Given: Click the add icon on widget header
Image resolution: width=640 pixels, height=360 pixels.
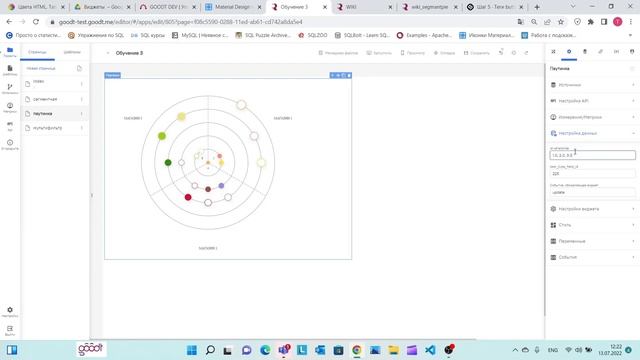Looking at the screenshot, I should [332, 75].
